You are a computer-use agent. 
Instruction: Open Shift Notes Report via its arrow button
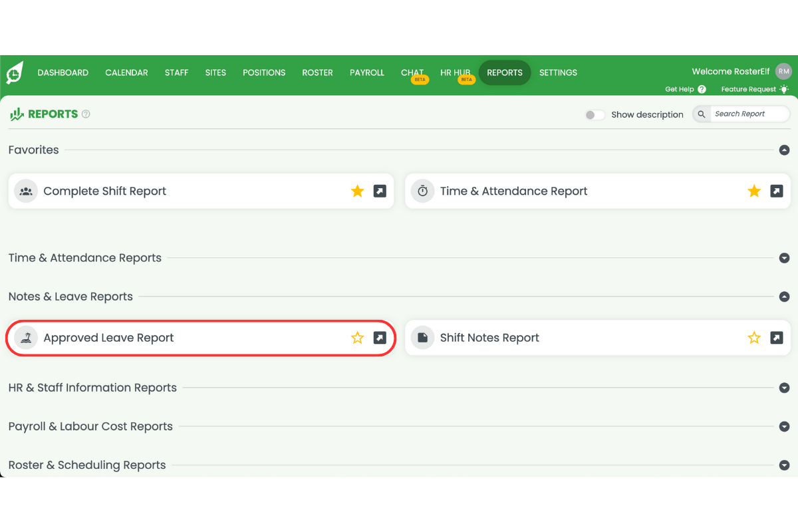776,338
